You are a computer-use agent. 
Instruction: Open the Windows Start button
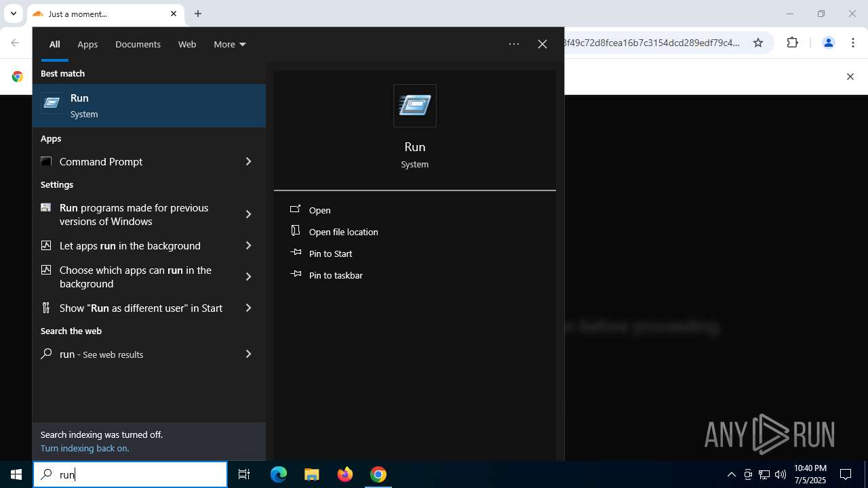16,474
